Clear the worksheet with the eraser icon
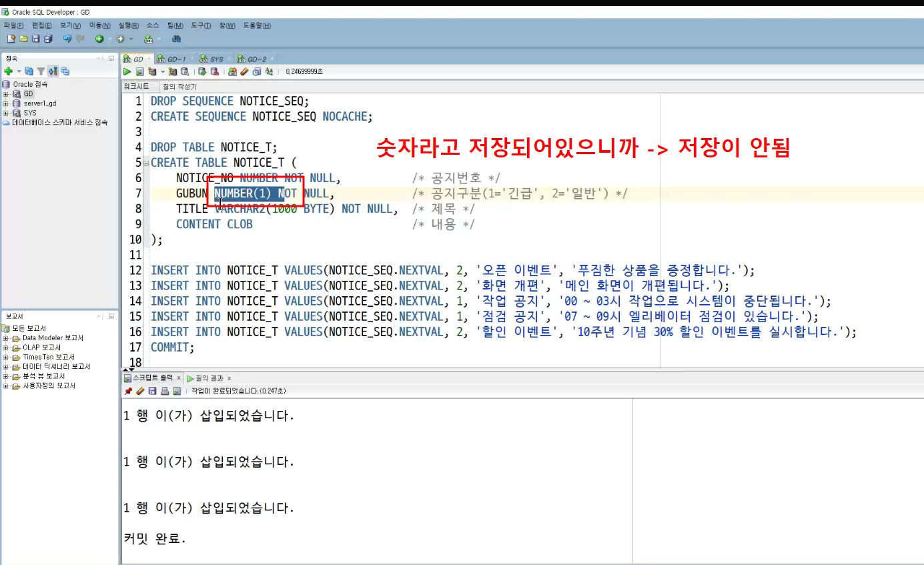 tap(244, 71)
